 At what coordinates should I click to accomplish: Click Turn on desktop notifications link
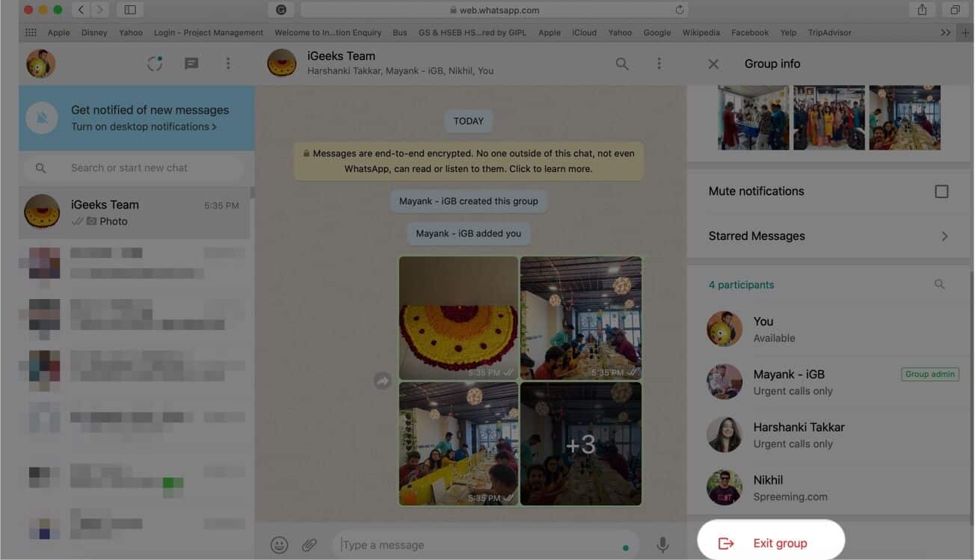click(144, 126)
